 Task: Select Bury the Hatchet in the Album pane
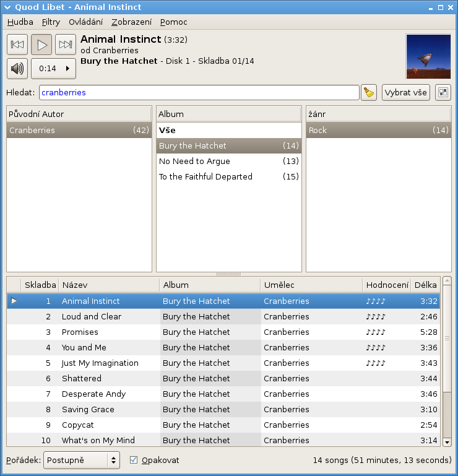pos(229,145)
